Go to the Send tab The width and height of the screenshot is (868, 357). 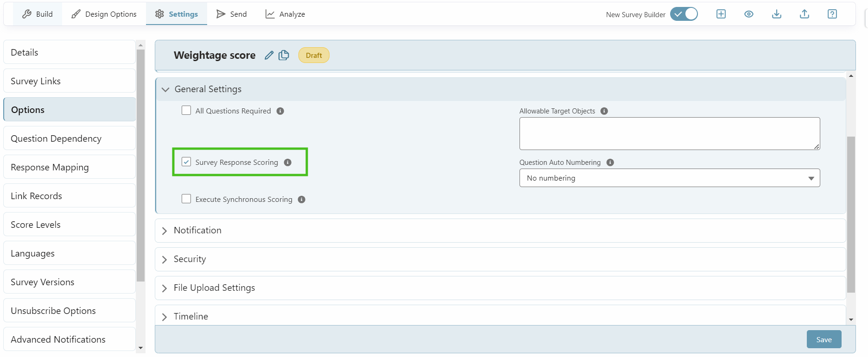click(232, 14)
